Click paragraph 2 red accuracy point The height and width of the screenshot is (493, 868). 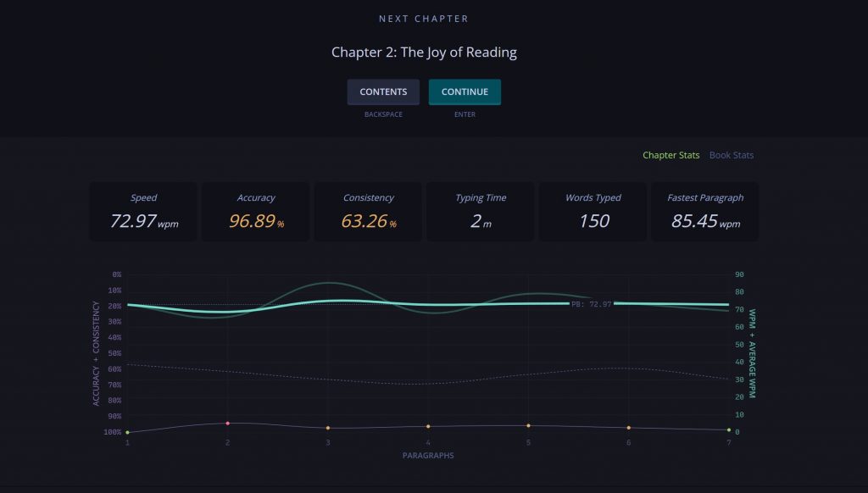pyautogui.click(x=227, y=424)
